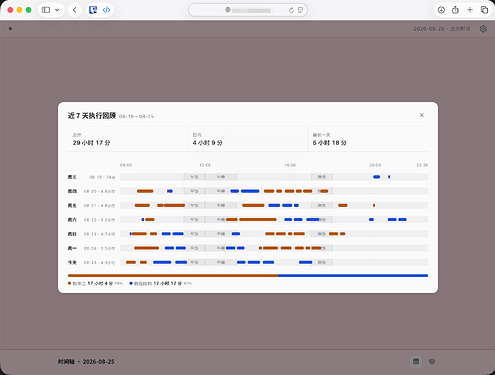Click the 08-24 周一 row label
The image size is (495, 375).
[x=91, y=248]
